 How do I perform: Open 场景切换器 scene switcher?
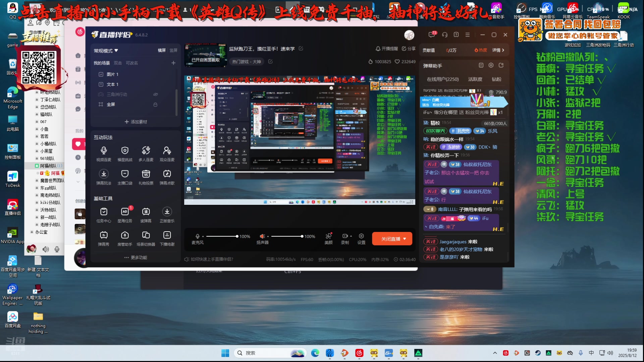[x=146, y=238]
